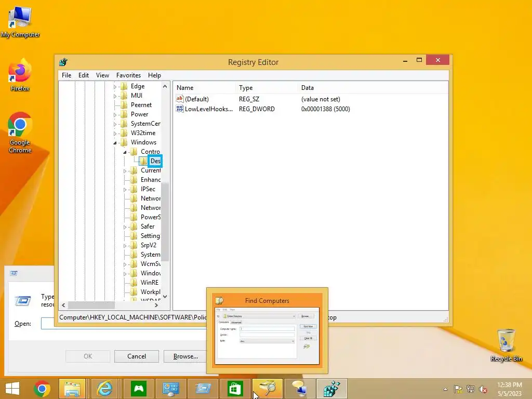Select the selected Des... key
The height and width of the screenshot is (399, 532).
point(155,161)
